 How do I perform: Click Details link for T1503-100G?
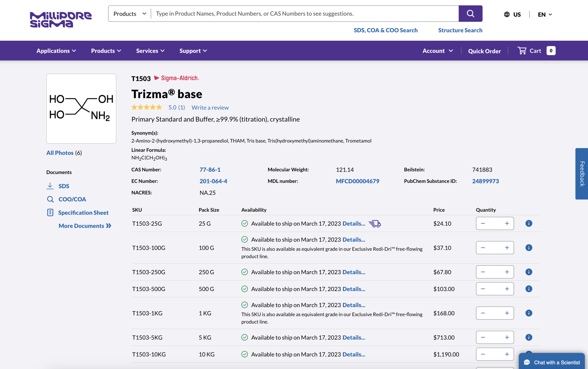(354, 239)
